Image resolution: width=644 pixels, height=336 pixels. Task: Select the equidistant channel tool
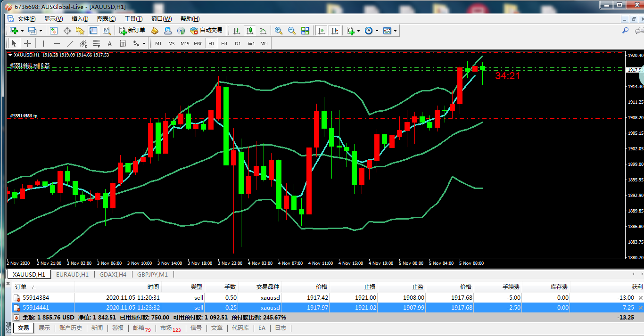[83, 43]
